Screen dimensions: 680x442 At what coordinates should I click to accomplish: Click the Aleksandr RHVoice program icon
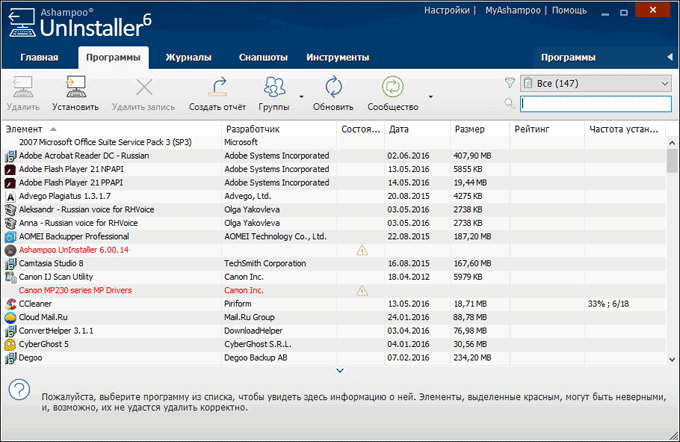point(10,210)
